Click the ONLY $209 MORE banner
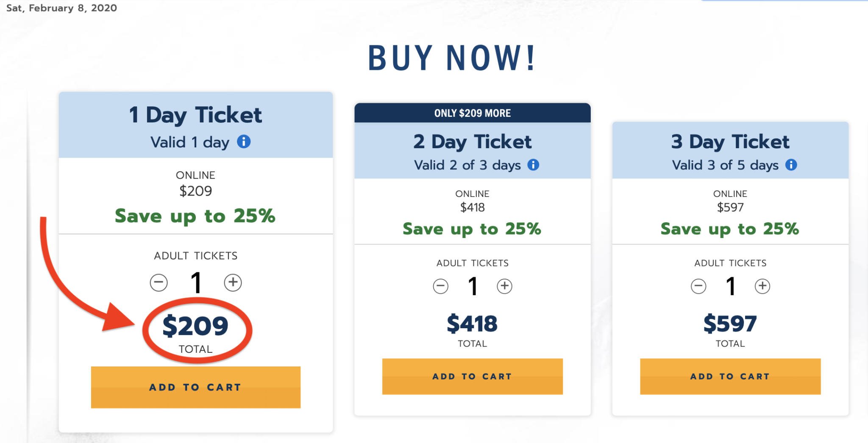This screenshot has height=443, width=868. click(x=473, y=113)
